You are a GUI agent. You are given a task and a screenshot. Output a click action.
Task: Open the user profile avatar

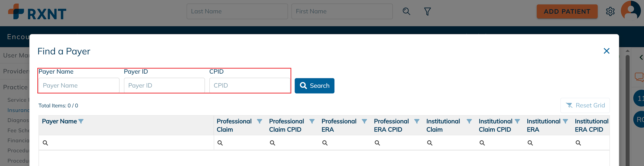(631, 11)
